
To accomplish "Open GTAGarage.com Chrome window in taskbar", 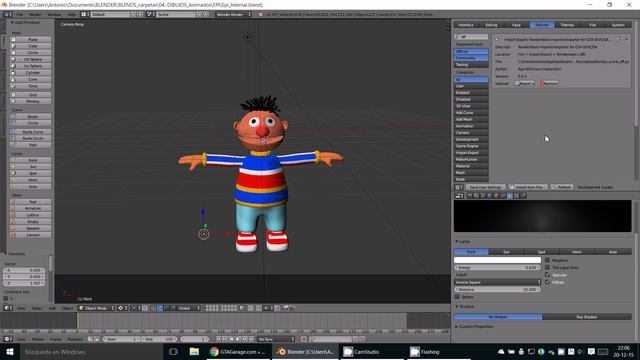I will (x=238, y=351).
